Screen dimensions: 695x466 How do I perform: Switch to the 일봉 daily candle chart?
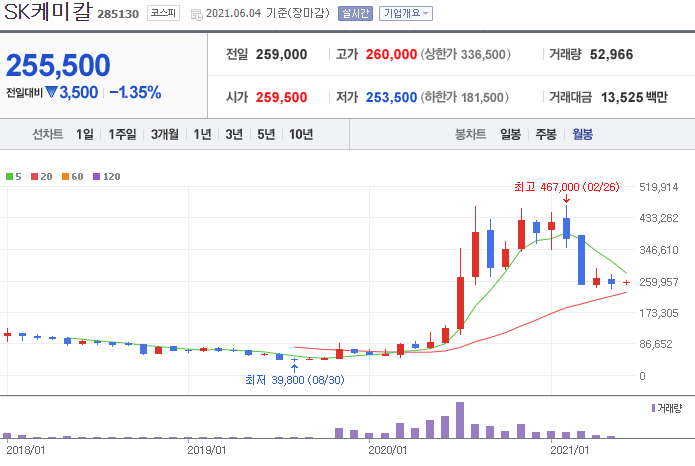pyautogui.click(x=510, y=134)
